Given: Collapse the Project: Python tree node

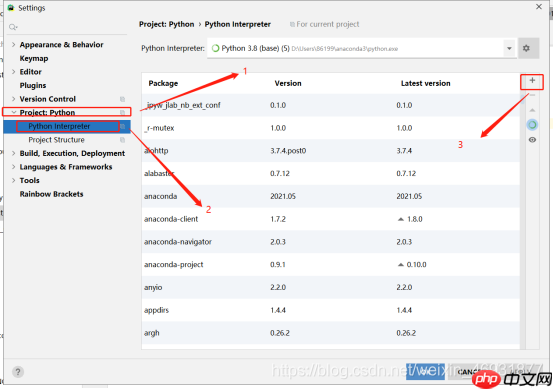Looking at the screenshot, I should tap(13, 112).
